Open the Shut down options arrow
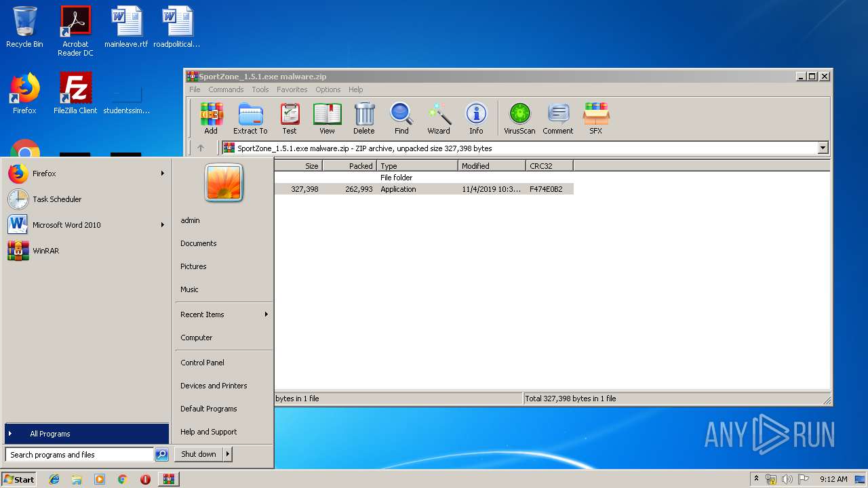This screenshot has height=488, width=868. tap(228, 454)
